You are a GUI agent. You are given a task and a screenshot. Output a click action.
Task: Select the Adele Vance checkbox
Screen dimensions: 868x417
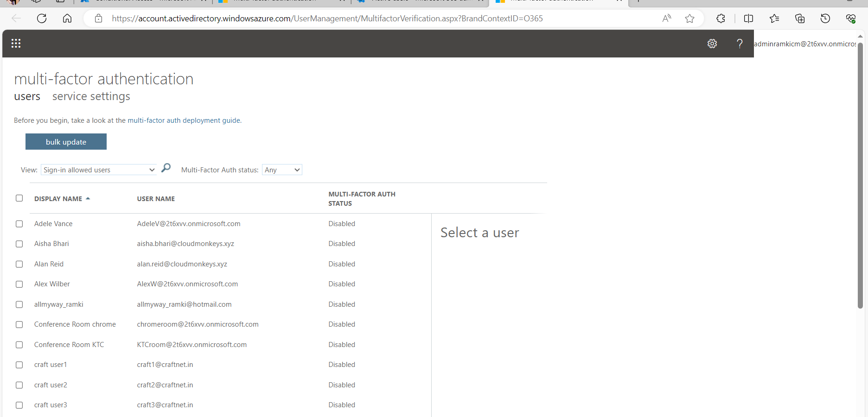(19, 224)
